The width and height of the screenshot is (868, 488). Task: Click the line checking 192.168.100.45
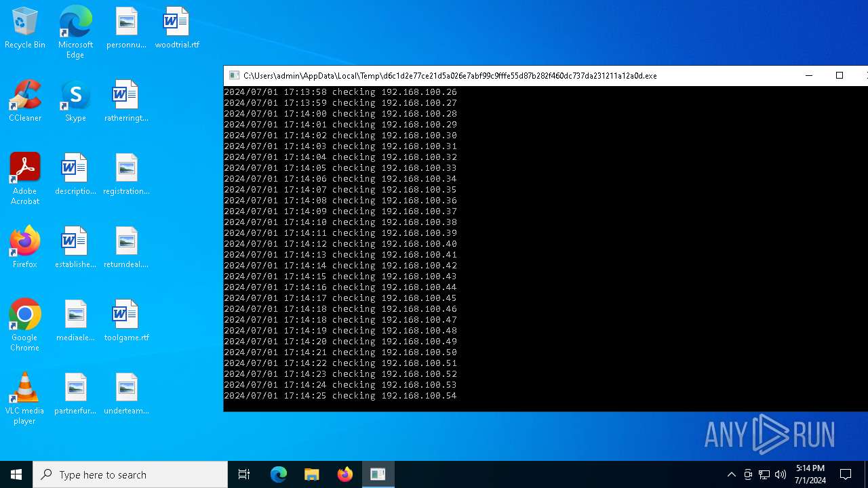[x=340, y=298]
